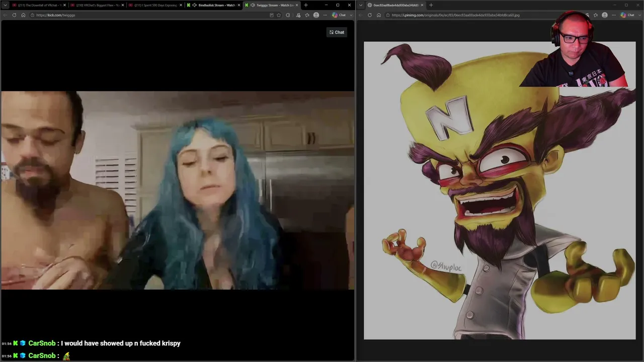644x362 pixels.
Task: Open Copilot Chat in the pinimg window
Action: (627, 15)
